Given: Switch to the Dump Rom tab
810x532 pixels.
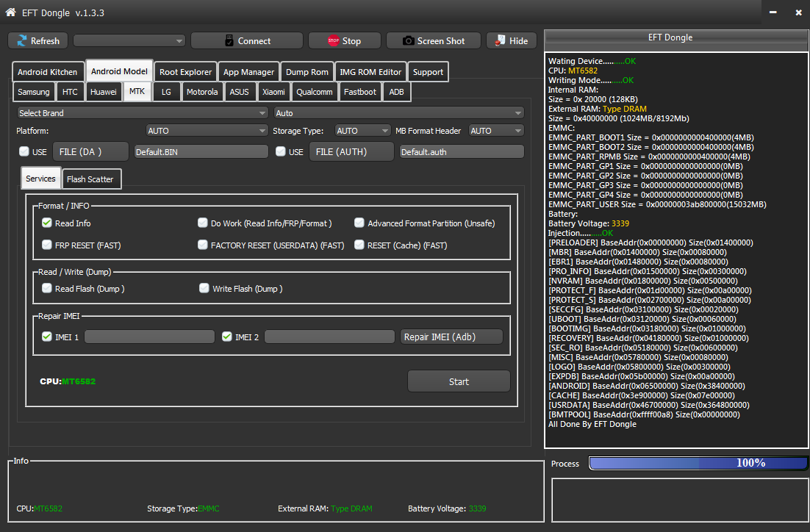Looking at the screenshot, I should tap(307, 72).
